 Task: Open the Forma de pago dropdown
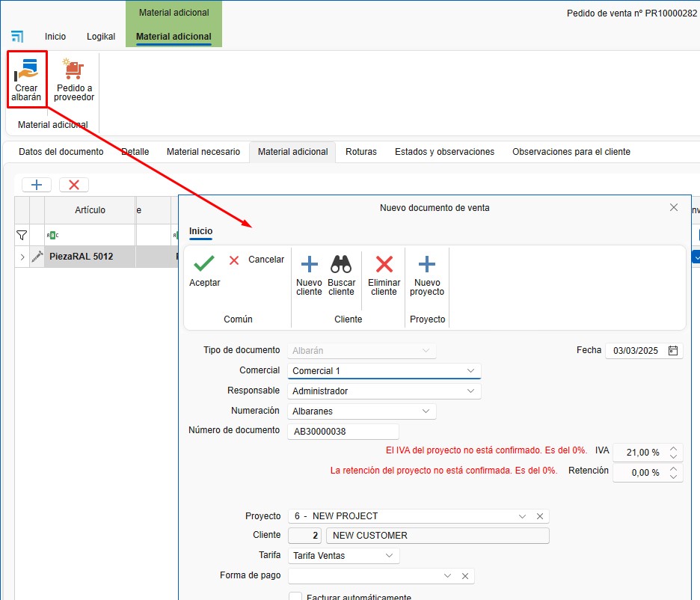[447, 576]
